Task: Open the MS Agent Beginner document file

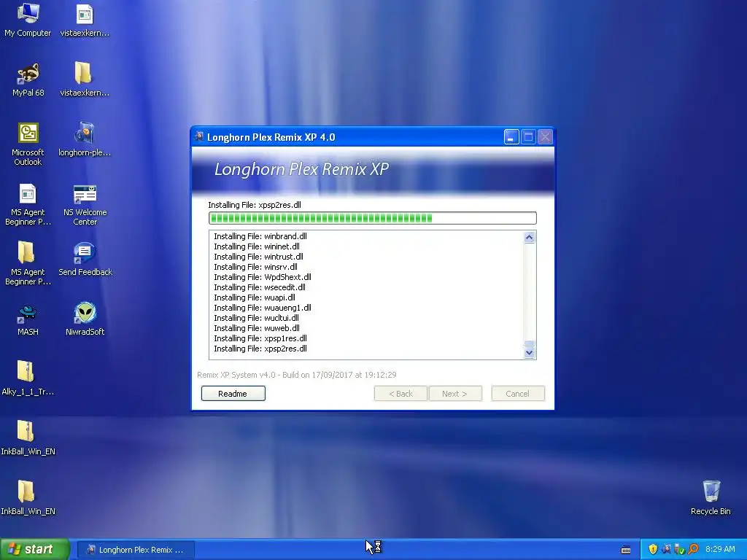Action: (28, 204)
